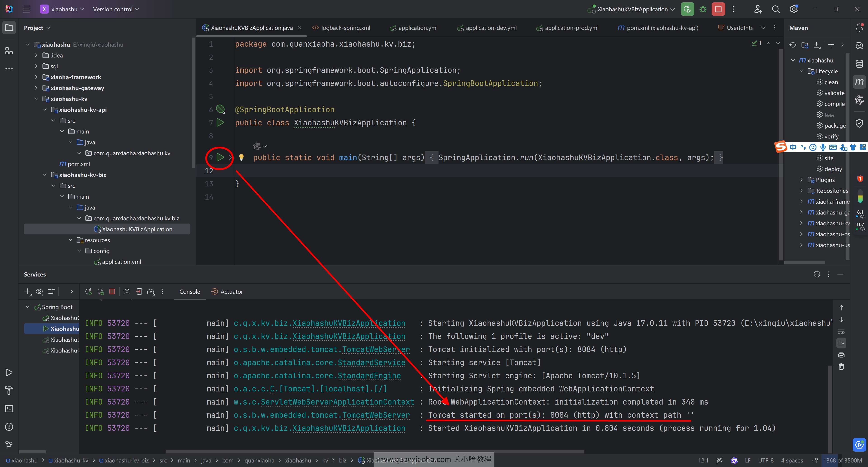Stop the running application with red square button
The height and width of the screenshot is (467, 868).
click(x=718, y=9)
